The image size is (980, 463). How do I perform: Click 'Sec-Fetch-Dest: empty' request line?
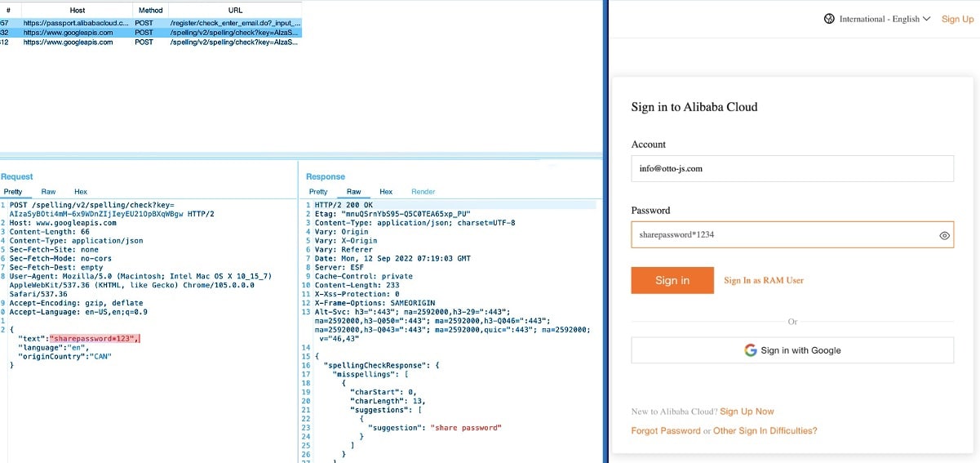coord(56,267)
